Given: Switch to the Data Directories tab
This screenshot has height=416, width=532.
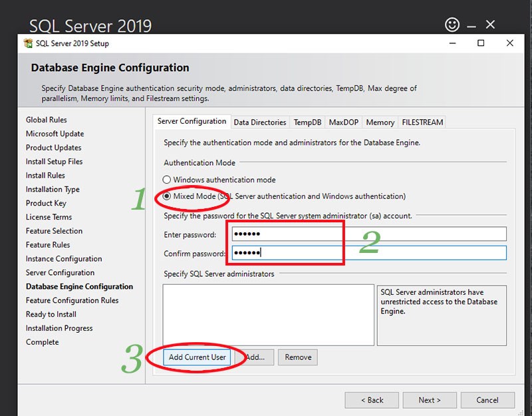Looking at the screenshot, I should pyautogui.click(x=259, y=122).
